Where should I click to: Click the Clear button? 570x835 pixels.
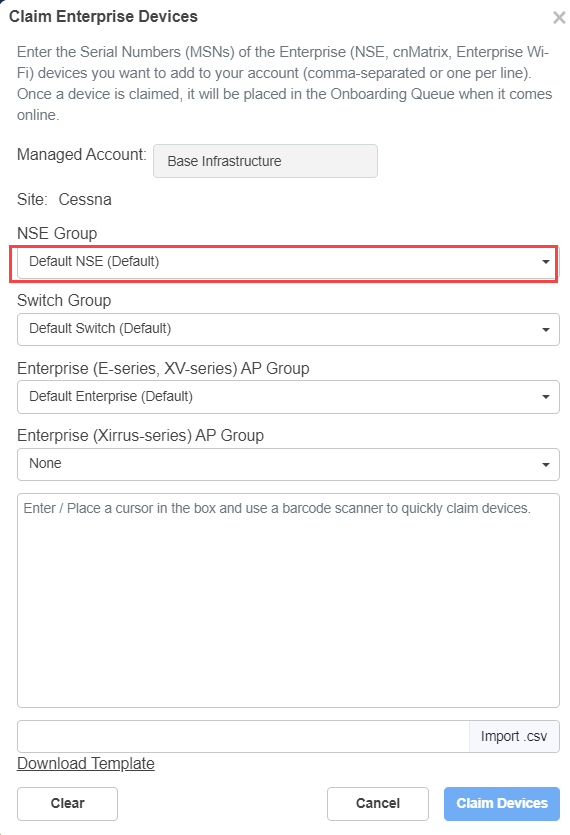point(67,804)
